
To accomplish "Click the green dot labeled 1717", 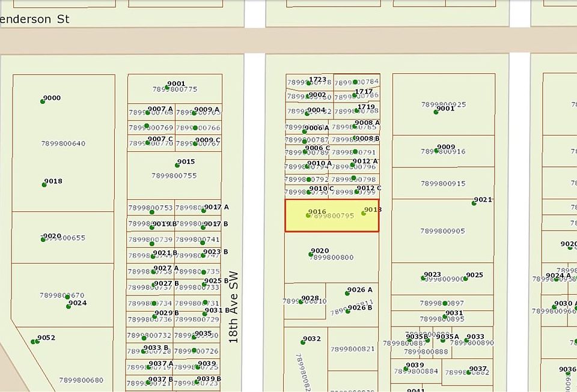I will [x=355, y=95].
